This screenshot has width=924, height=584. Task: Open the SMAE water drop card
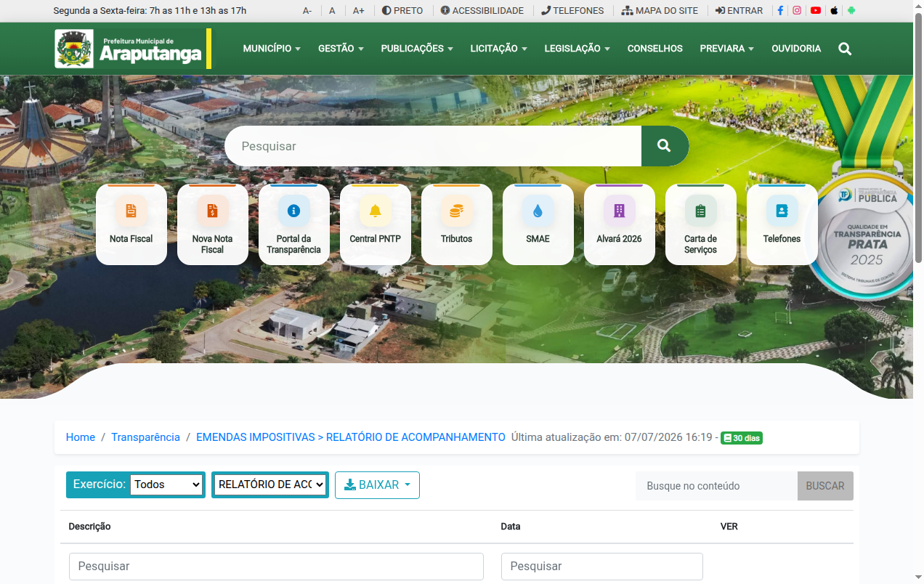pyautogui.click(x=538, y=224)
